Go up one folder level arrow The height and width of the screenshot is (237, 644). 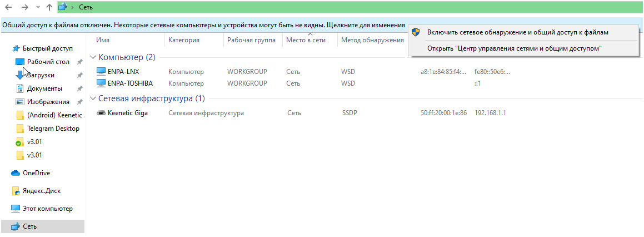click(x=50, y=8)
